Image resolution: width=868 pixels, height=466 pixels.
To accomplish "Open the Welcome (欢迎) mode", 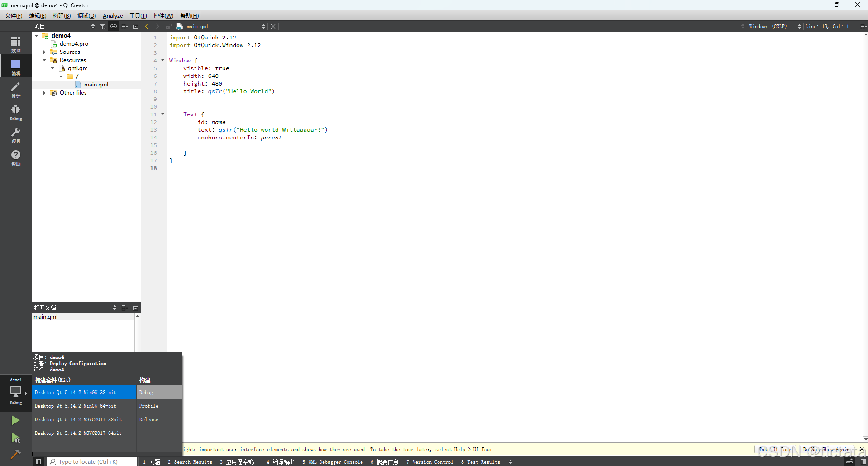I will 16,44.
